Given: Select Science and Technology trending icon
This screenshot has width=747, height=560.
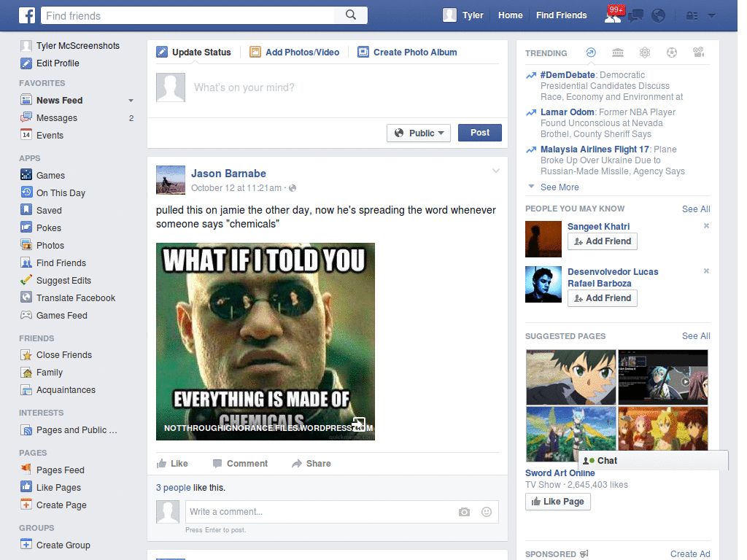Looking at the screenshot, I should click(x=645, y=52).
